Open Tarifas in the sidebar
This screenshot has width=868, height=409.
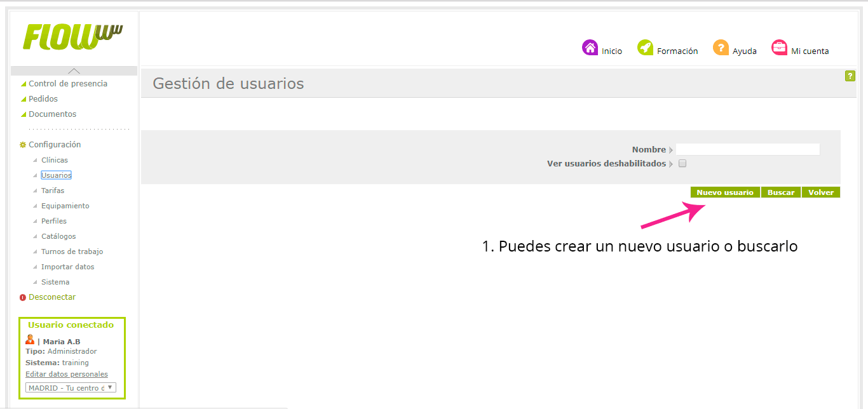coord(53,191)
